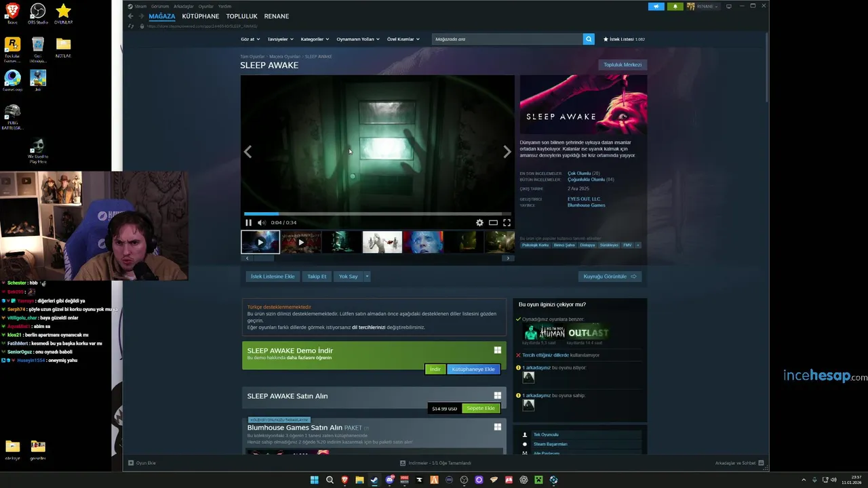This screenshot has height=488, width=868.
Task: Click the Kütüphaneye Ekle button
Action: coord(473,369)
